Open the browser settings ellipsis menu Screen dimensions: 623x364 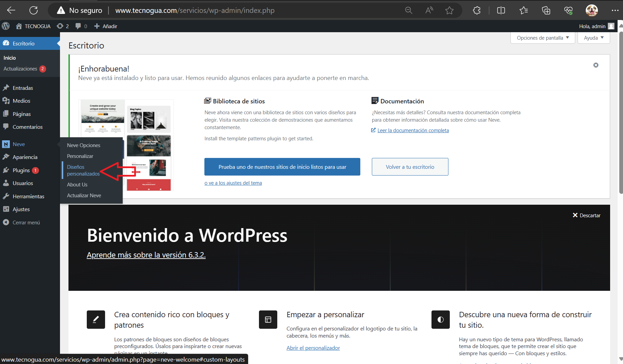(x=615, y=10)
